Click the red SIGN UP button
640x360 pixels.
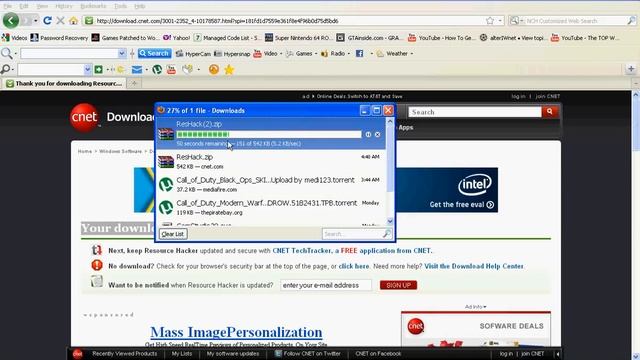[398, 285]
